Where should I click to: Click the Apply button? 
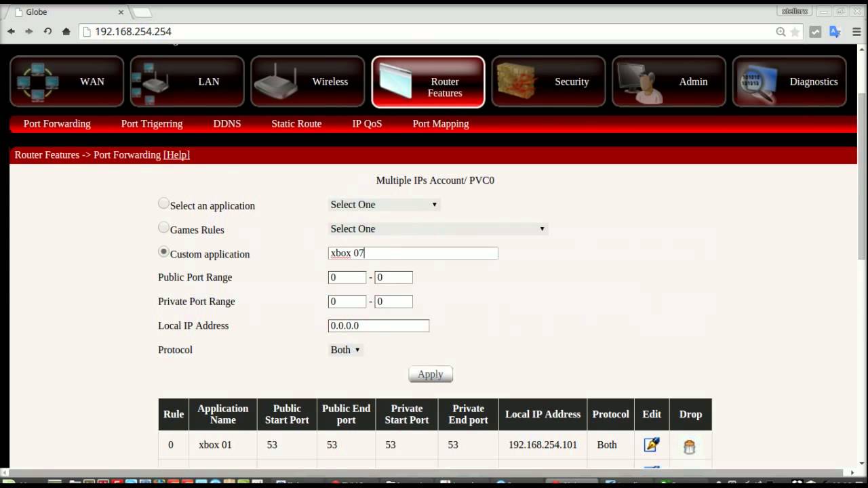(431, 374)
